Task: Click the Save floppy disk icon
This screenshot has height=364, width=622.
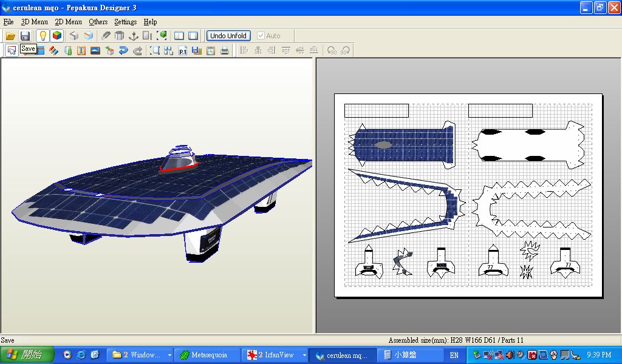Action: [25, 36]
